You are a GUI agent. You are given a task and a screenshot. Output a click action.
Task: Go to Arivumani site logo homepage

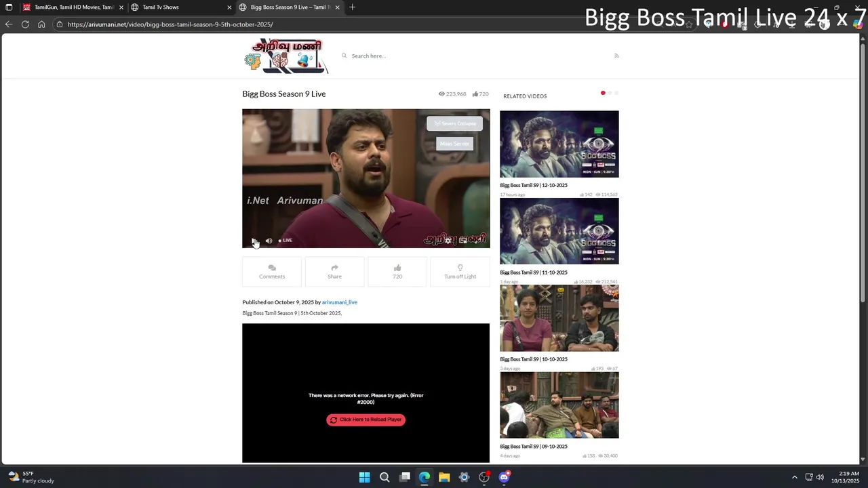coord(286,56)
